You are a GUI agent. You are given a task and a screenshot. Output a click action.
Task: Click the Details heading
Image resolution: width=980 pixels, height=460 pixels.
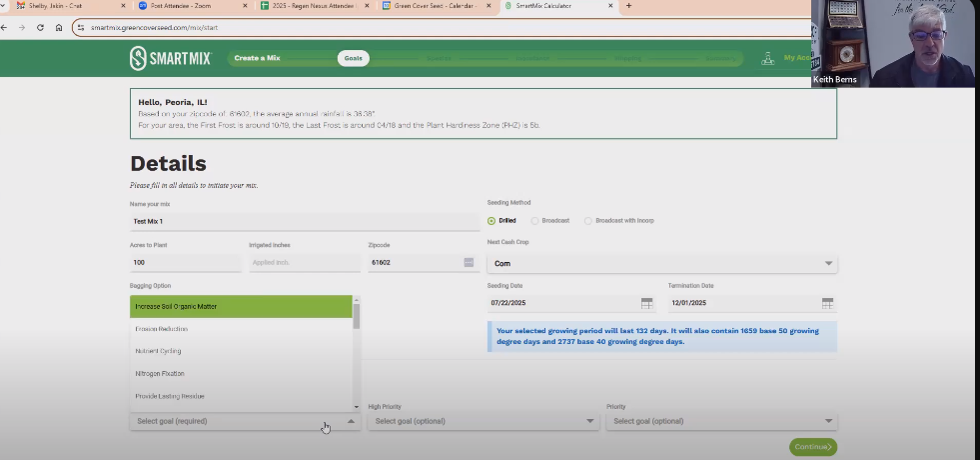click(168, 163)
